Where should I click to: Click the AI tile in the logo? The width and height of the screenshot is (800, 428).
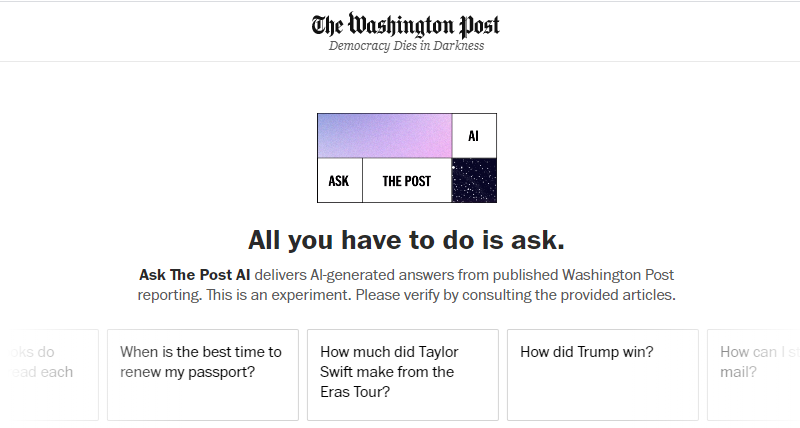click(474, 136)
